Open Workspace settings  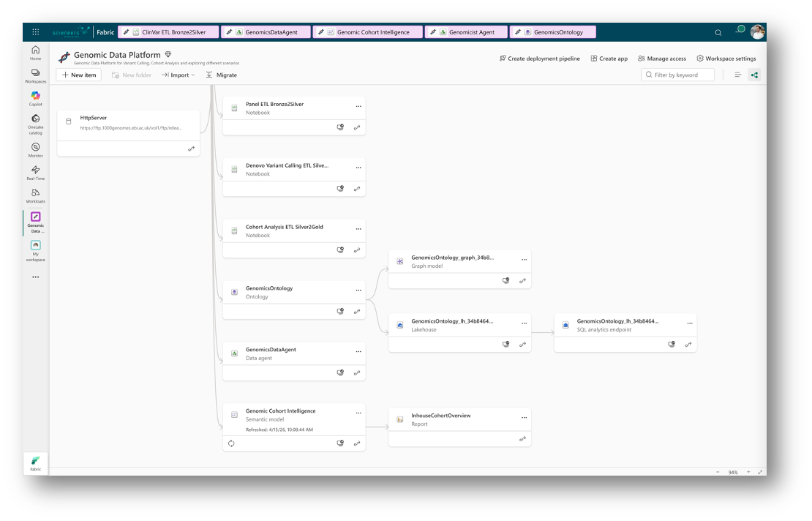[726, 59]
